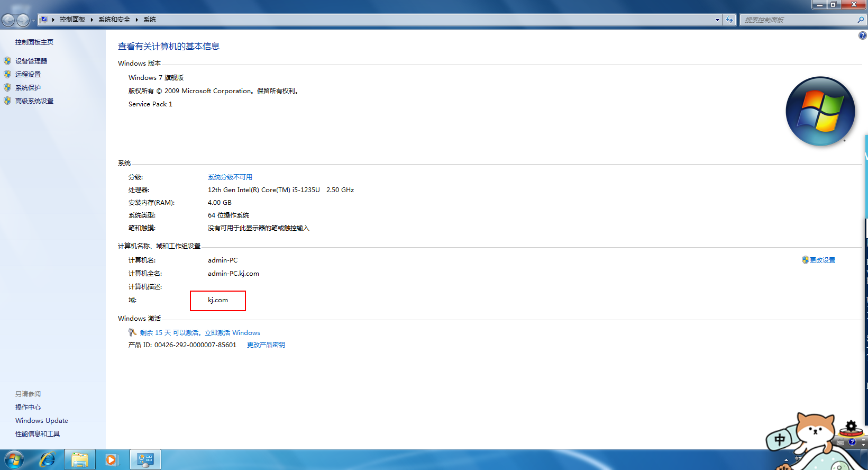The width and height of the screenshot is (868, 470).
Task: Click 系统分级不可用 rating link
Action: (x=230, y=177)
